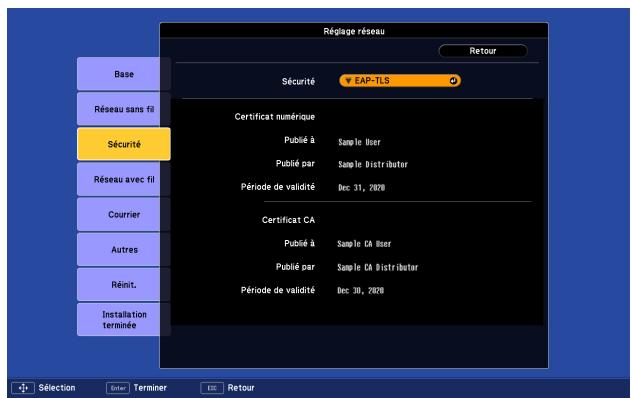Switch to Réseau sans fil tab
Screen dimensions: 632x398
(124, 109)
